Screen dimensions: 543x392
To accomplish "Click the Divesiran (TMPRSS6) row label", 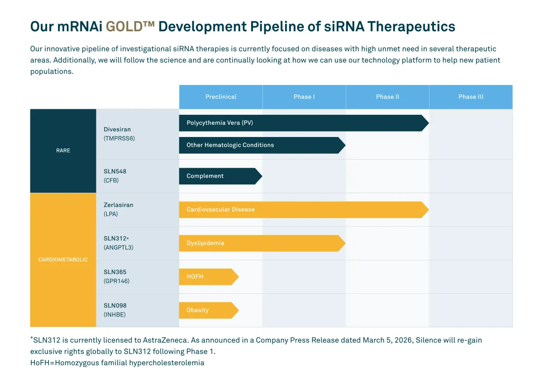I will (x=119, y=134).
